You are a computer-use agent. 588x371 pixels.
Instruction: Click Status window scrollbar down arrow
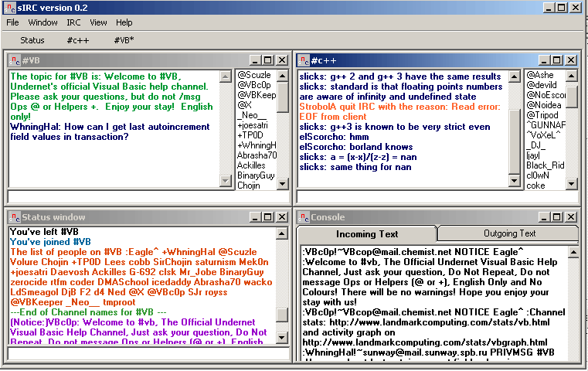click(x=282, y=338)
